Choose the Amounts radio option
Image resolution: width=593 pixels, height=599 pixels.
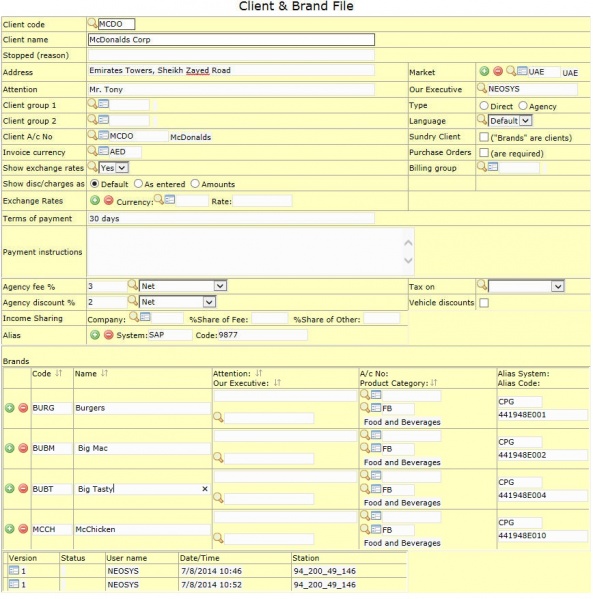pyautogui.click(x=195, y=184)
